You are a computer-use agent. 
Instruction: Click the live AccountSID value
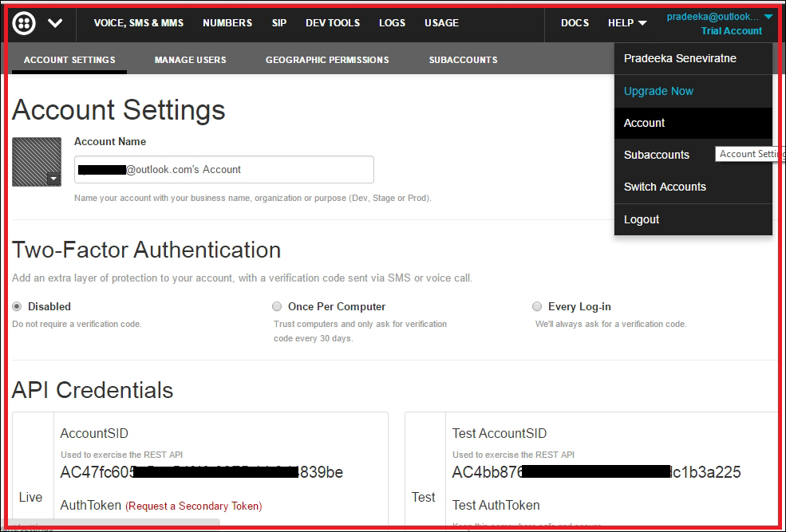tap(202, 472)
